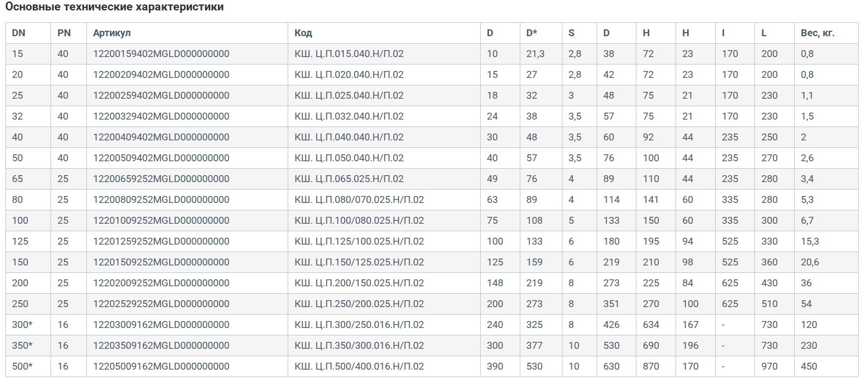The height and width of the screenshot is (389, 868).
Task: Select code КШ. Ц.П.125/100.025.Н/П.02
Action: tap(359, 241)
